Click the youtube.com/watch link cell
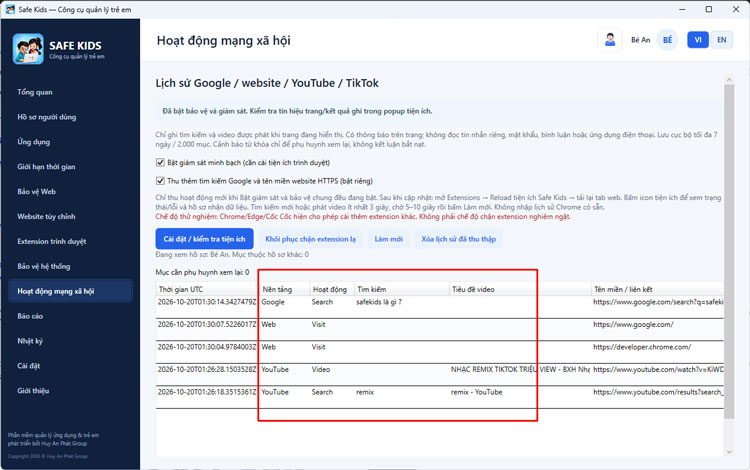 click(x=658, y=369)
